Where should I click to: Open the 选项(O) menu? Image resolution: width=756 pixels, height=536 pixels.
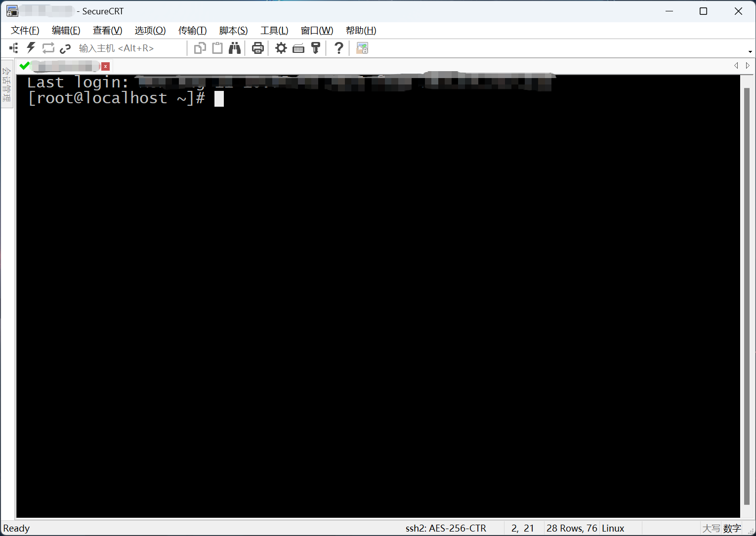150,31
